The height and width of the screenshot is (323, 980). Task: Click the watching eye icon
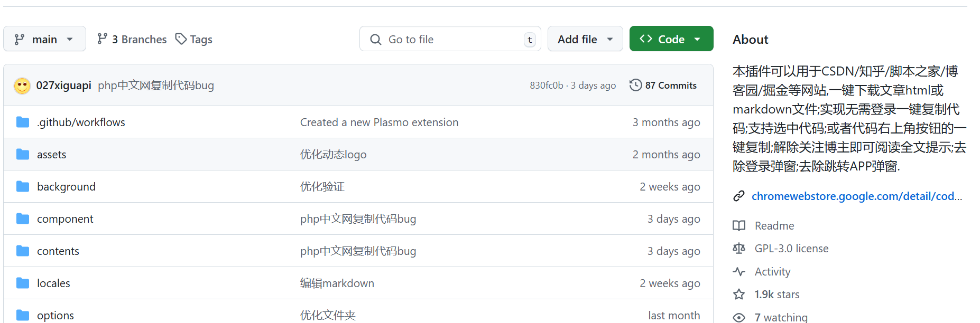pyautogui.click(x=739, y=317)
